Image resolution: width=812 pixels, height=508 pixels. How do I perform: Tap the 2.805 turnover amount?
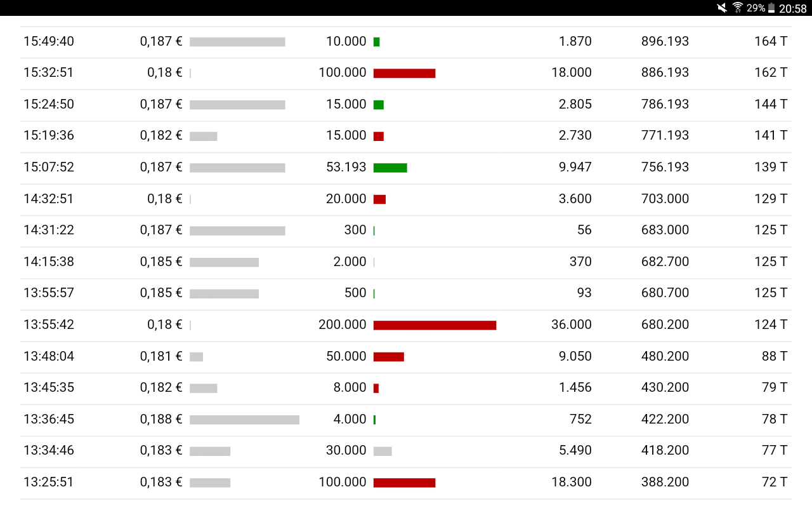pos(575,104)
